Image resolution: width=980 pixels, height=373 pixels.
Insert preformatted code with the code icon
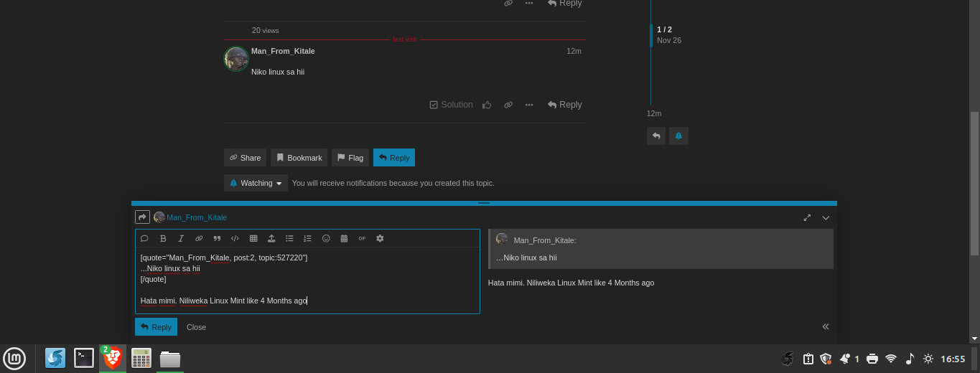tap(235, 238)
